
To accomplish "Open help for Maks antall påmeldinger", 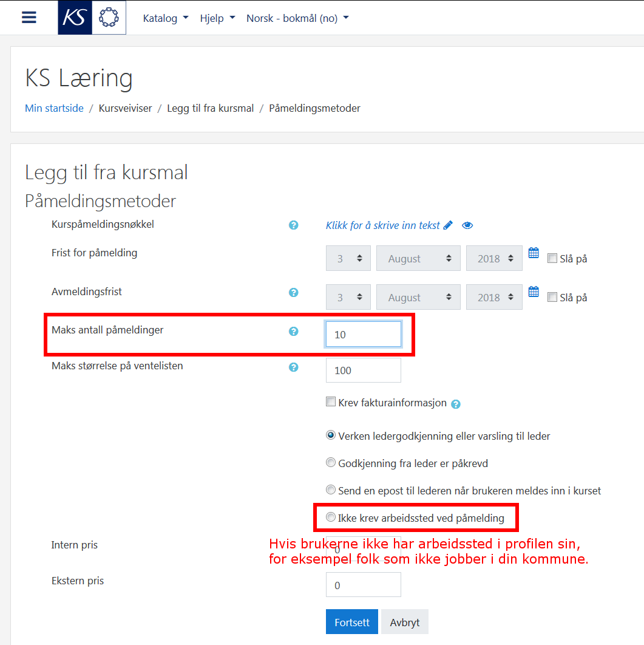I will [x=293, y=331].
